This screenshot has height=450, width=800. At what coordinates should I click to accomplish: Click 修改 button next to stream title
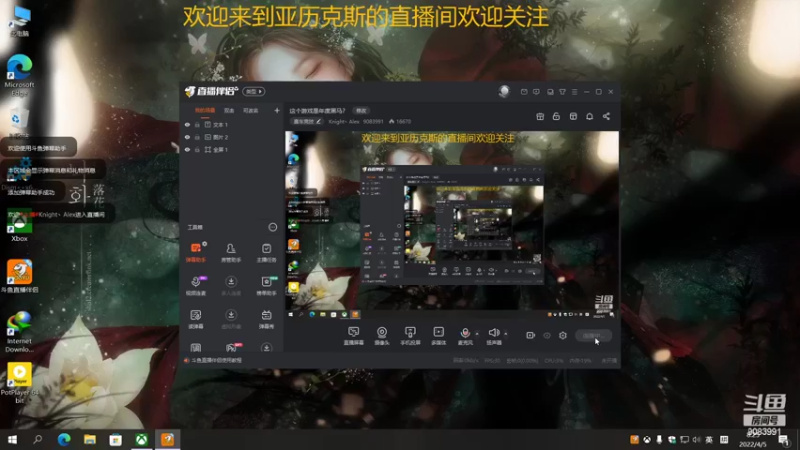coord(361,111)
